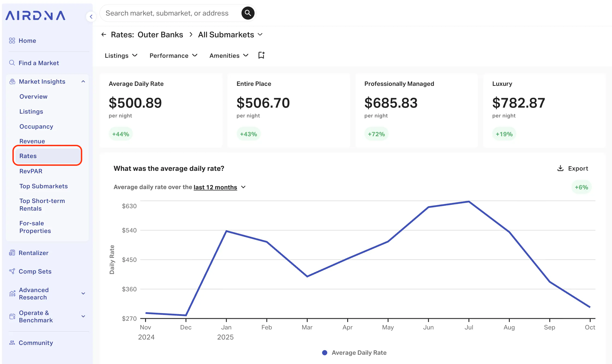The image size is (612, 364).
Task: Click the Market Insights header label
Action: (x=42, y=81)
